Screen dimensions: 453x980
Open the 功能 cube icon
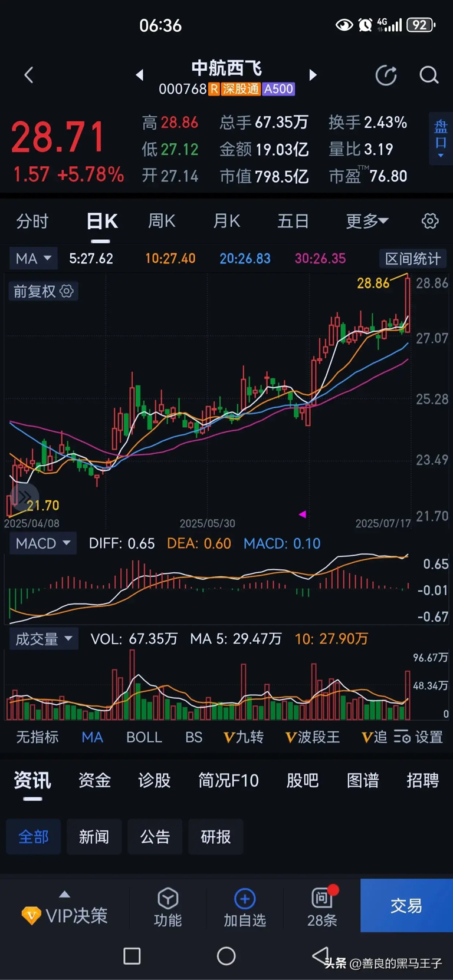[168, 899]
